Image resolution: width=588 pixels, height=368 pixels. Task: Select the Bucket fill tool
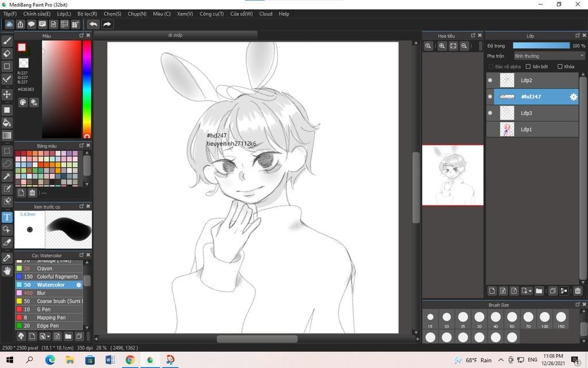coord(7,122)
